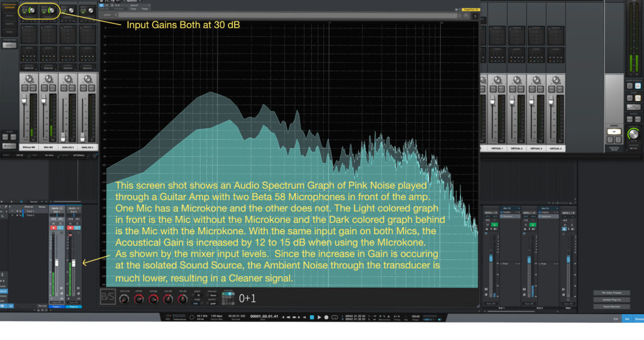Turn the large monitor level knob
The width and height of the screenshot is (644, 340).
click(x=634, y=133)
